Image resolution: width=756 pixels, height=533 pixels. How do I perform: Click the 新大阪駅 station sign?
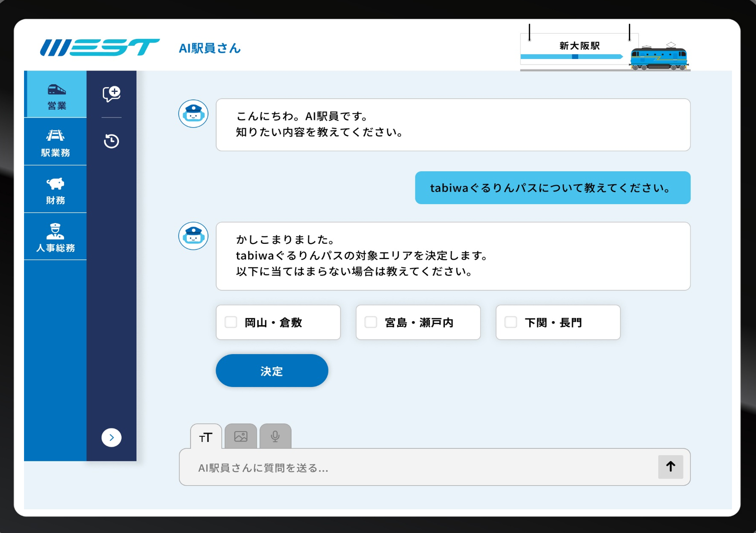click(579, 46)
